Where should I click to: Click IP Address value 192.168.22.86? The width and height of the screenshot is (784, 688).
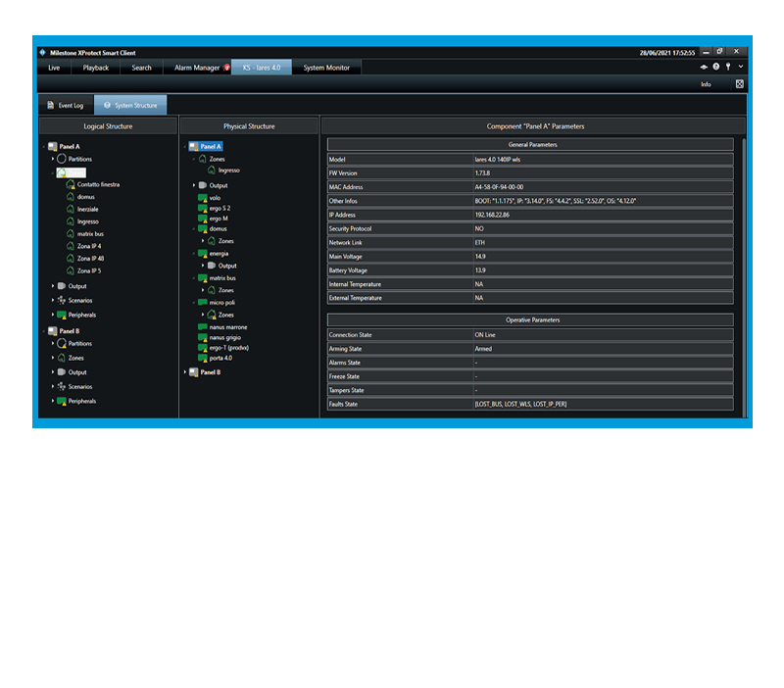[x=492, y=215]
